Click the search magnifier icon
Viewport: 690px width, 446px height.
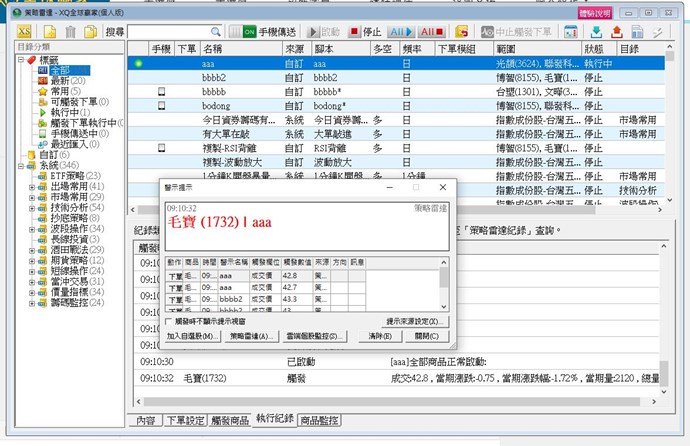pyautogui.click(x=217, y=33)
